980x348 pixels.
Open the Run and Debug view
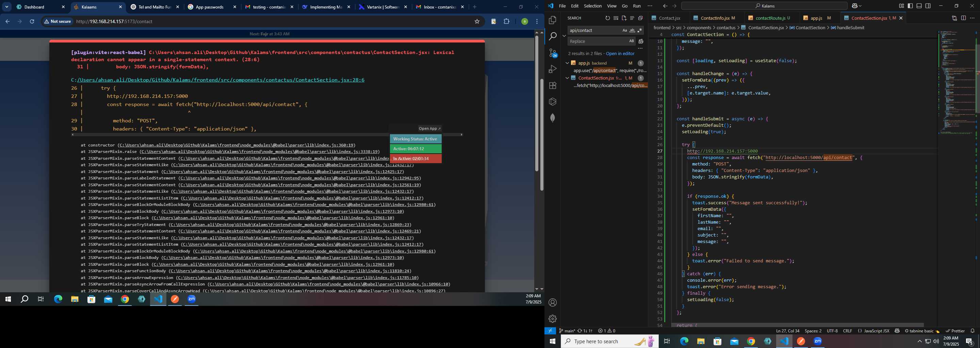click(x=553, y=69)
